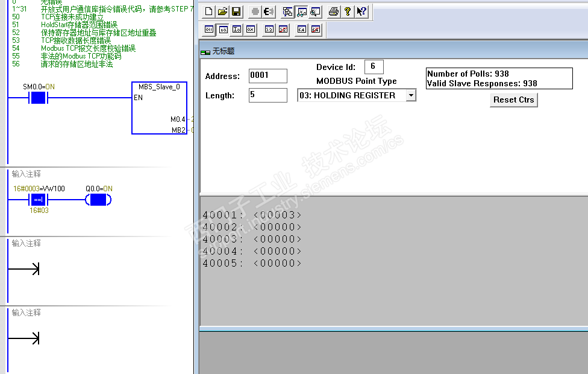
Task: Select the decimal display format icon
Action: (x=223, y=30)
